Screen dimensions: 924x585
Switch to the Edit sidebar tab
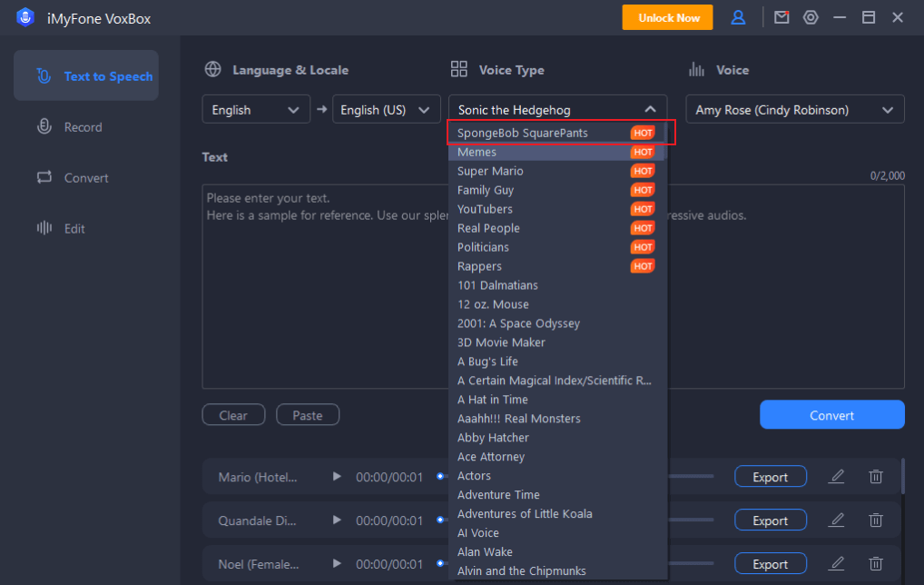pyautogui.click(x=86, y=228)
